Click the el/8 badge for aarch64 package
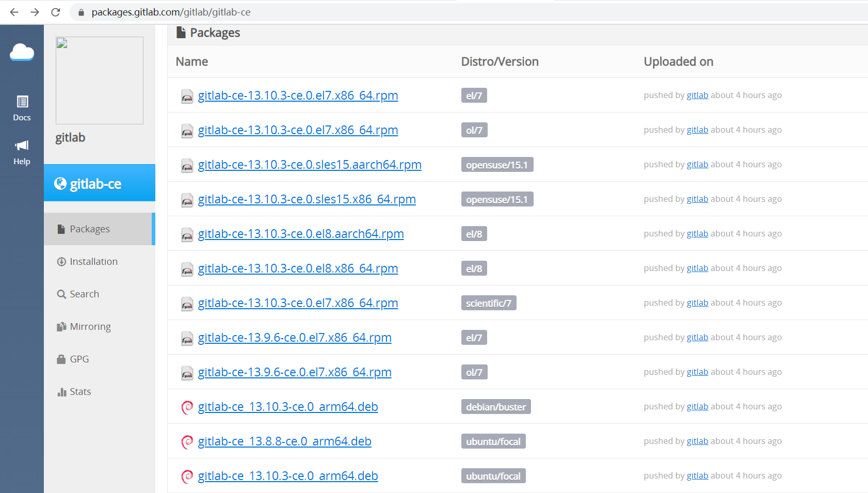This screenshot has width=868, height=493. pos(474,234)
